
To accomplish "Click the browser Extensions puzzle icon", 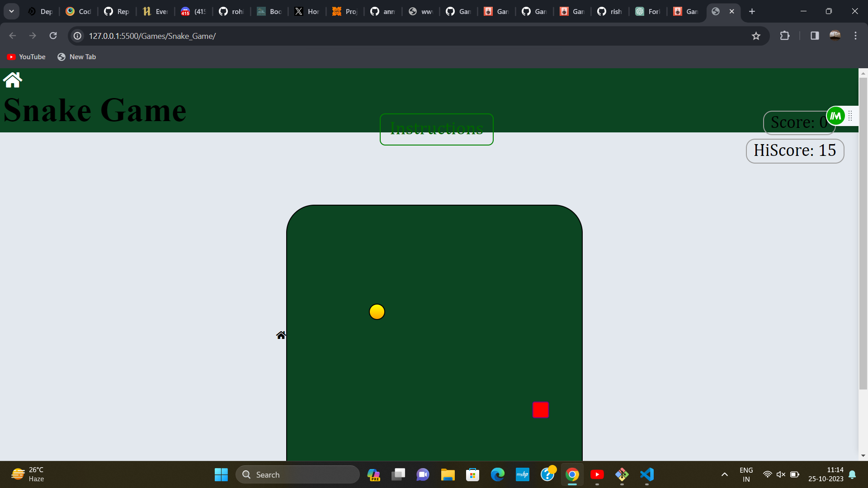I will [785, 36].
